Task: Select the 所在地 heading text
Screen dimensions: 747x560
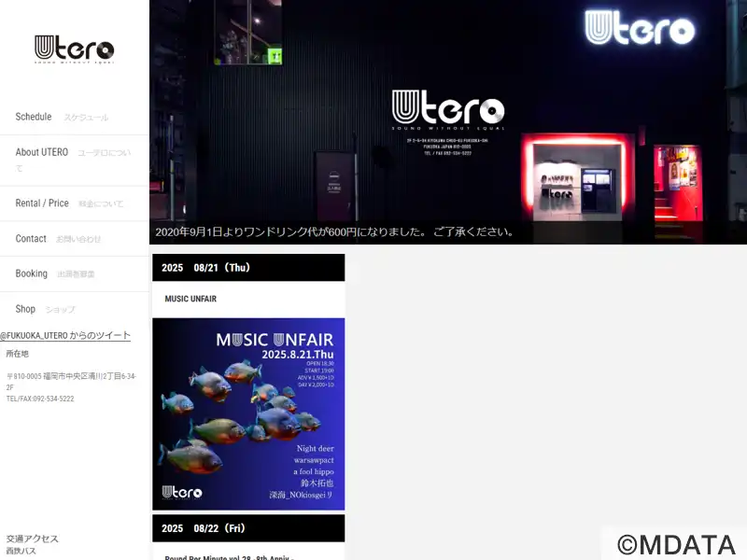Action: tap(18, 354)
